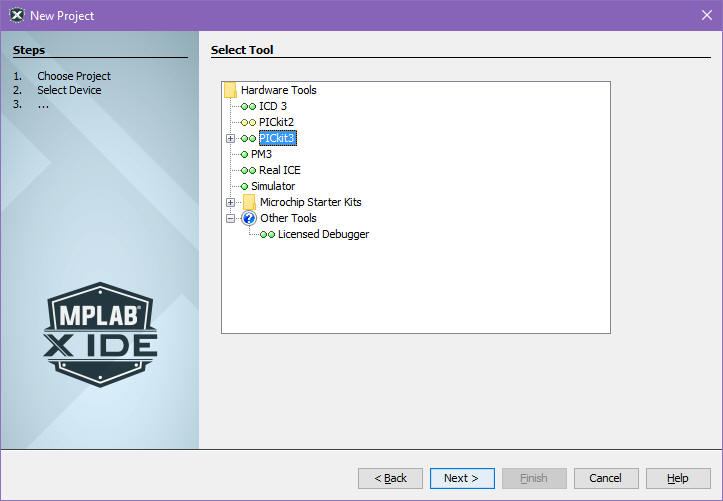This screenshot has width=723, height=501.
Task: Click the yellow status dots beside PICkit2
Action: (x=248, y=122)
